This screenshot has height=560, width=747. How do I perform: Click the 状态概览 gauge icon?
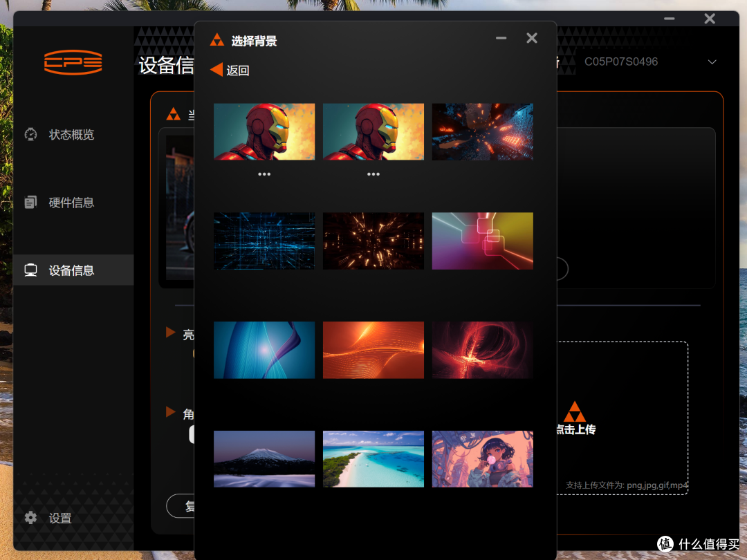30,135
